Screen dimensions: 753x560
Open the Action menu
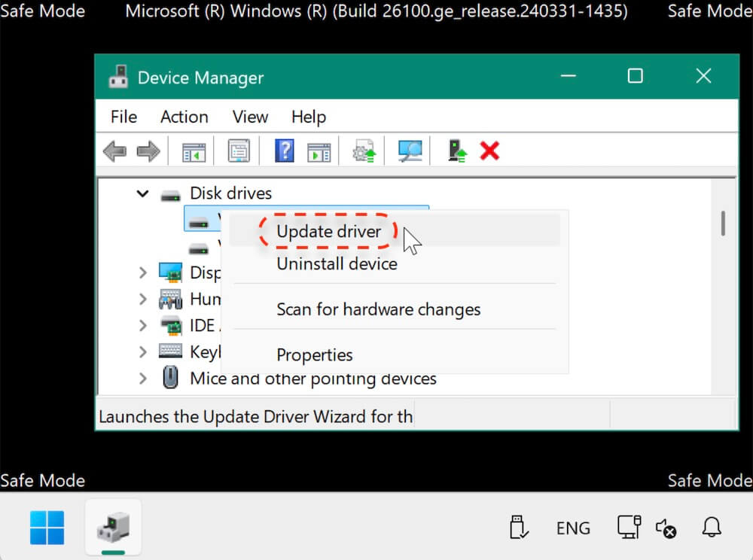tap(184, 117)
